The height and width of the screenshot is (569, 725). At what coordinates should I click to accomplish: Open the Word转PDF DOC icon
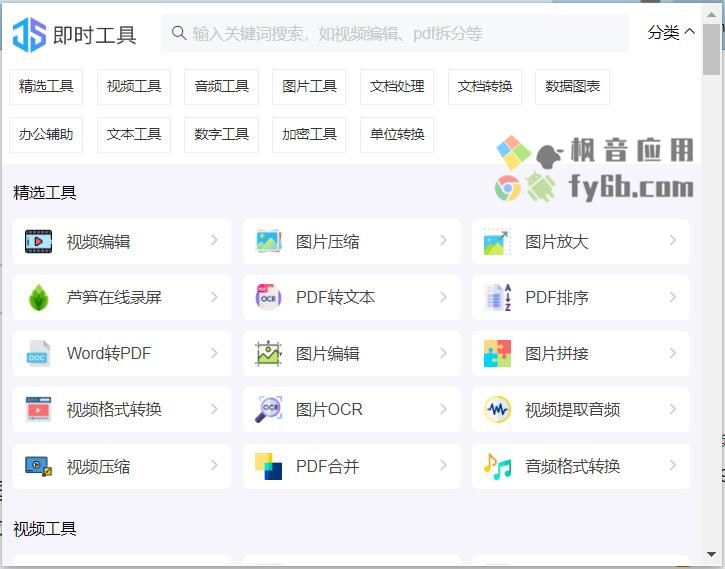click(x=38, y=354)
